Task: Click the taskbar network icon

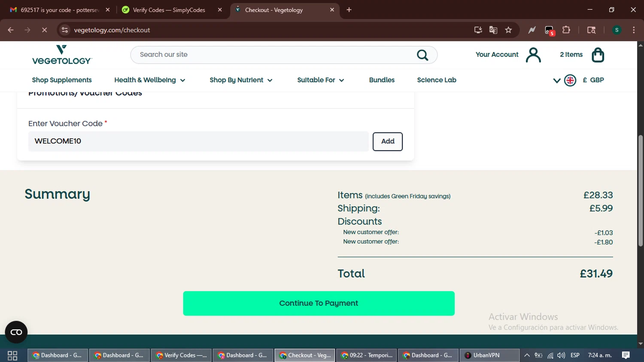Action: [550, 355]
